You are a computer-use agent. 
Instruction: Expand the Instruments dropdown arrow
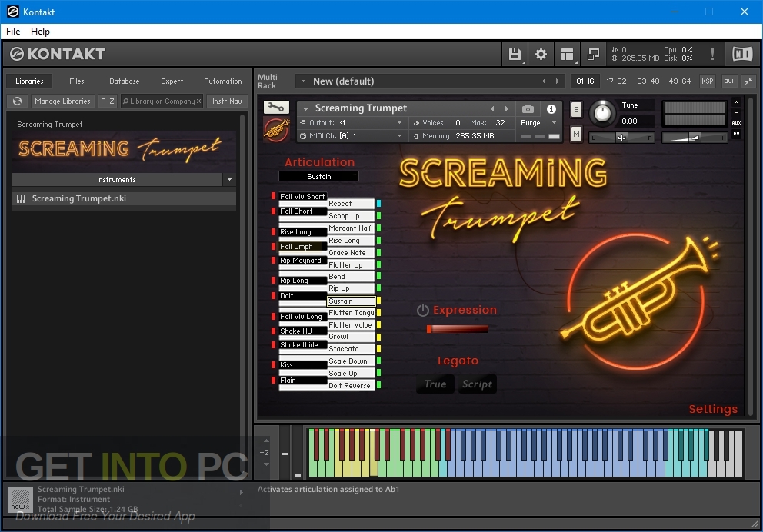[229, 179]
